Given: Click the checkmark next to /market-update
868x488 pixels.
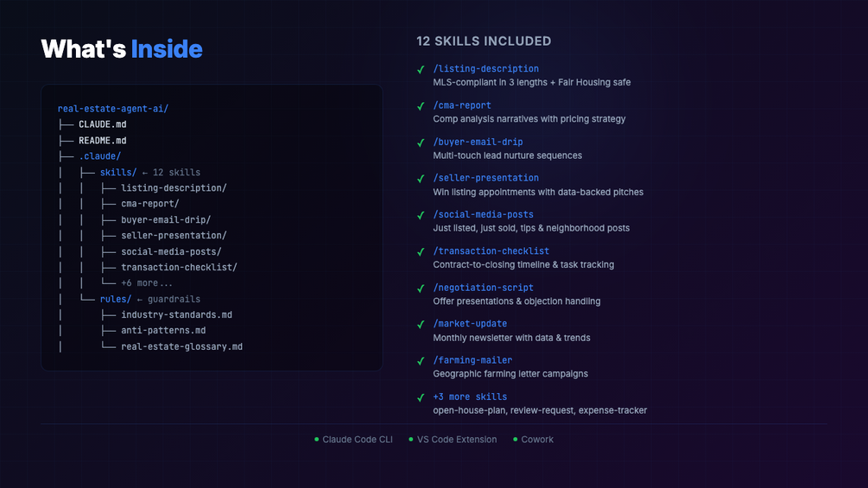Looking at the screenshot, I should click(x=421, y=324).
